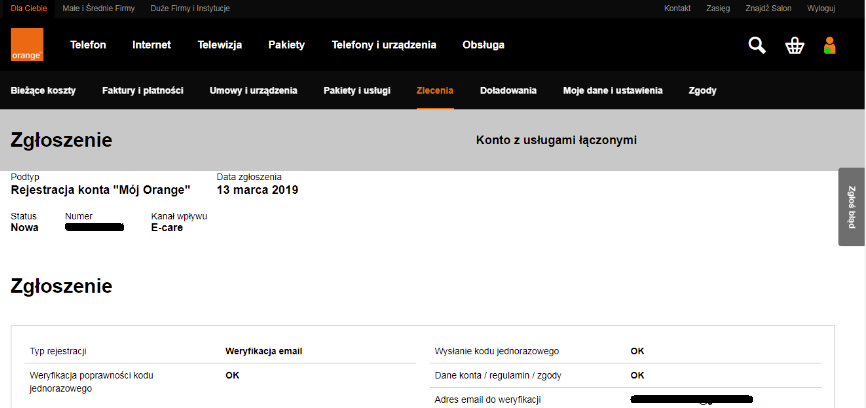866x408 pixels.
Task: Click Dane konta / regulamin / zgody label
Action: click(x=498, y=375)
